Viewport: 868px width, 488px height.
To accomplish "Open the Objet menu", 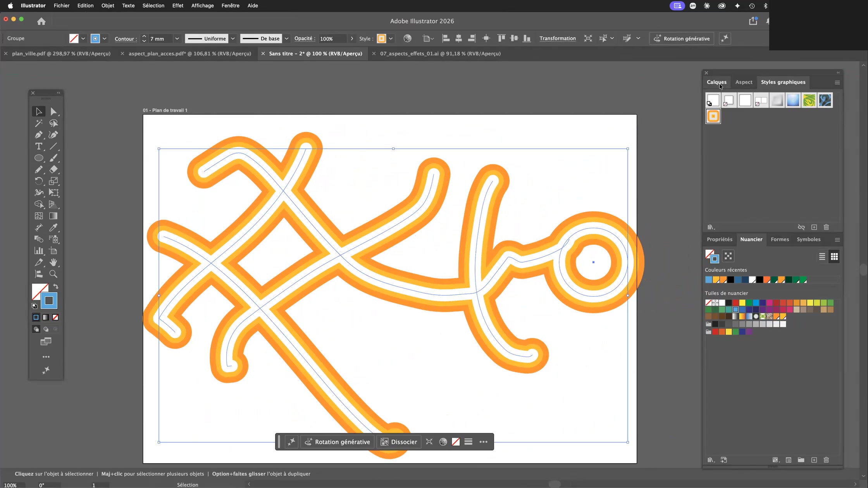I will tap(108, 5).
